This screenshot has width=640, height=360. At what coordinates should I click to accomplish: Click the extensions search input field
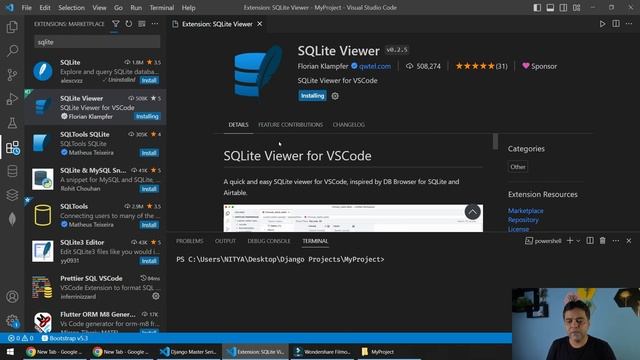97,42
